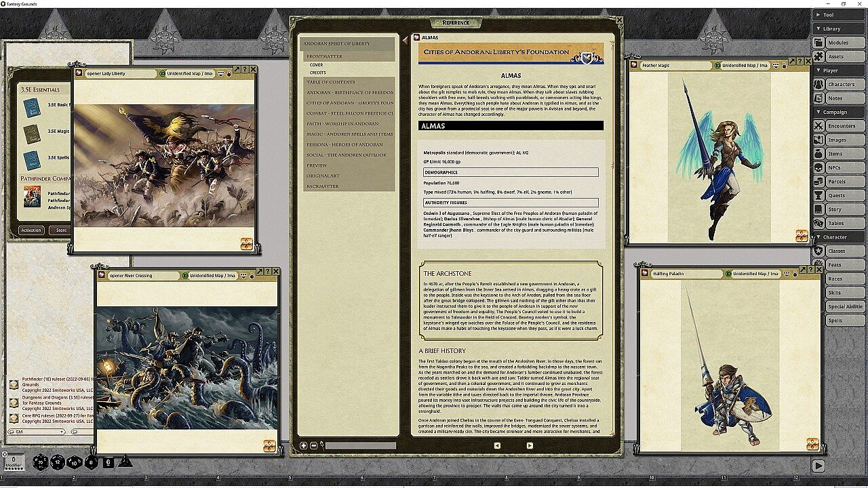The image size is (868, 488).
Task: Collapse all chapters with the minus button
Action: (313, 445)
